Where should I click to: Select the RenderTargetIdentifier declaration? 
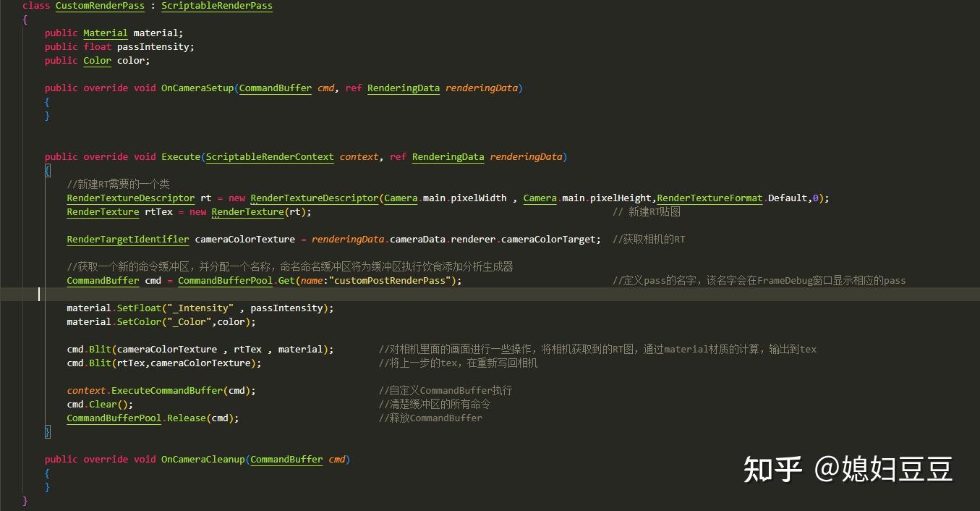pyautogui.click(x=127, y=239)
